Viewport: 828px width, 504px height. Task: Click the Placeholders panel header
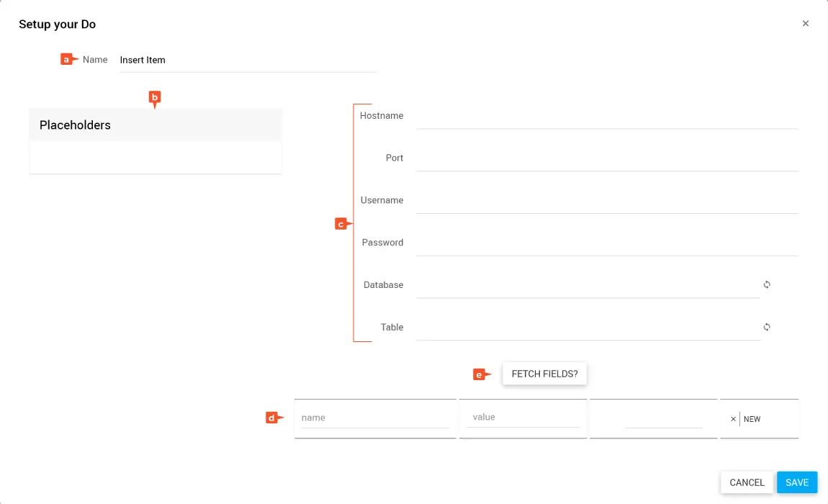click(x=155, y=125)
